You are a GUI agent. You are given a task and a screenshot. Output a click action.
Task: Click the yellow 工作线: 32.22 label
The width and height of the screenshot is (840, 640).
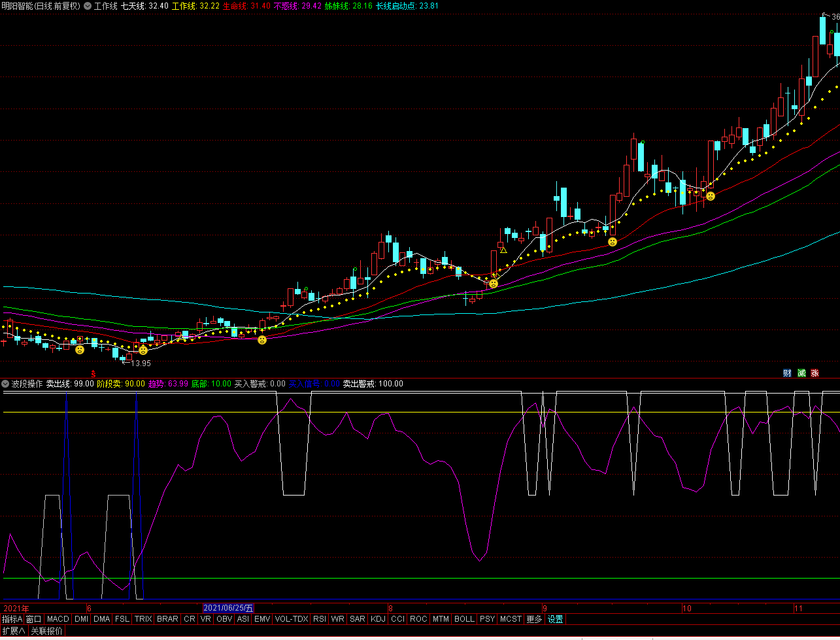point(195,6)
